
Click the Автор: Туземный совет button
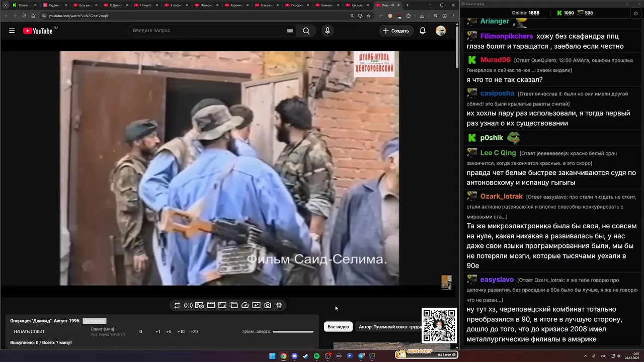(x=390, y=327)
